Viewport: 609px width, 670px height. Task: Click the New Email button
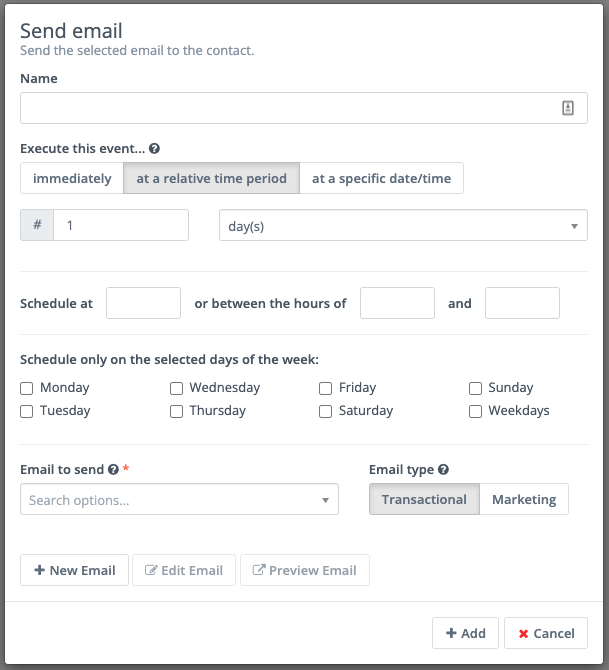tap(75, 570)
